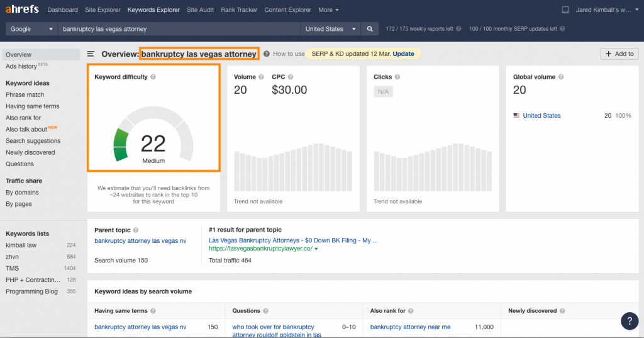Open Newly discovered in sidebar
This screenshot has height=338, width=644.
(30, 152)
